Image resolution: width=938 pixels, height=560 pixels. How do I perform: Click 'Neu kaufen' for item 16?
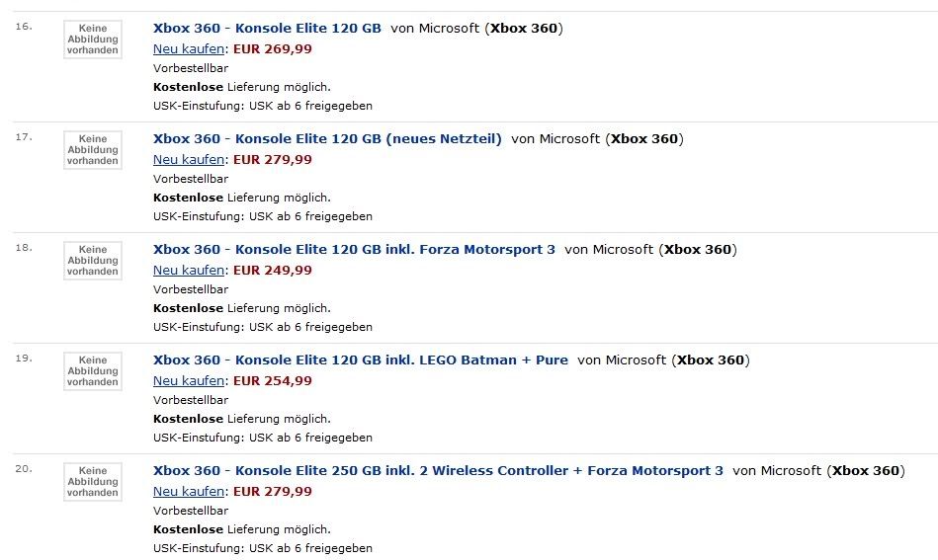click(189, 48)
